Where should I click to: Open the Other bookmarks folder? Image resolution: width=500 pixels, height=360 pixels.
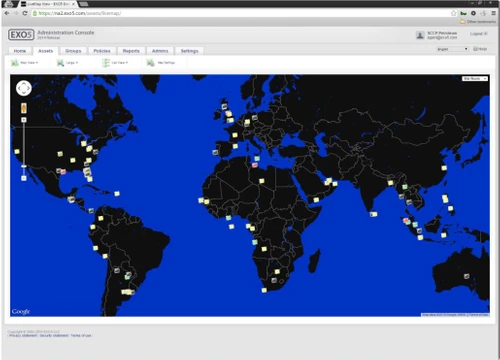478,22
